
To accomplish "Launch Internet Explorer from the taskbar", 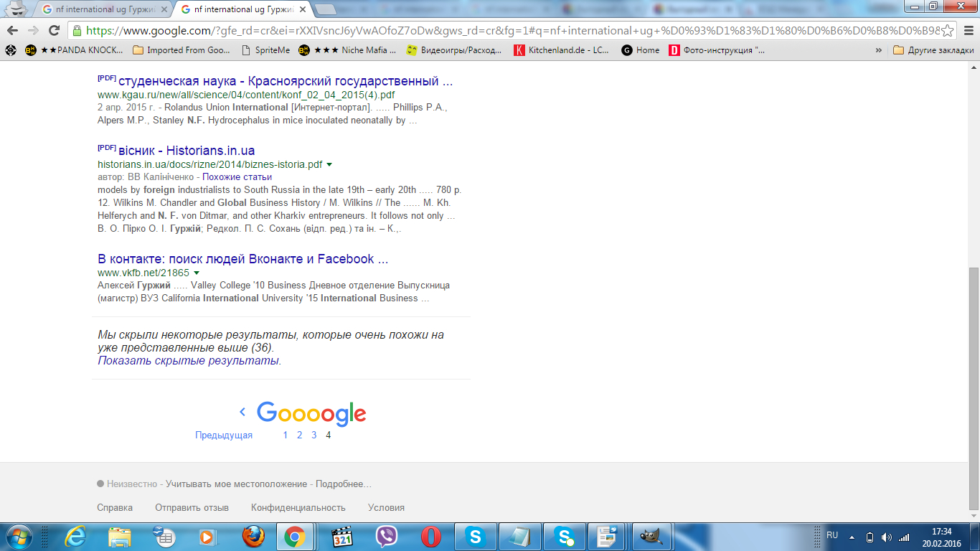I will [75, 537].
